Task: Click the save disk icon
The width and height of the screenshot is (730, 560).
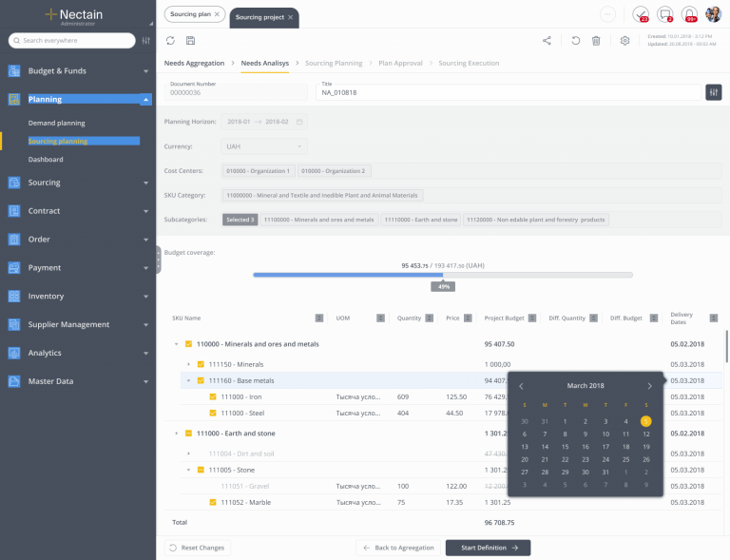Action: (190, 41)
